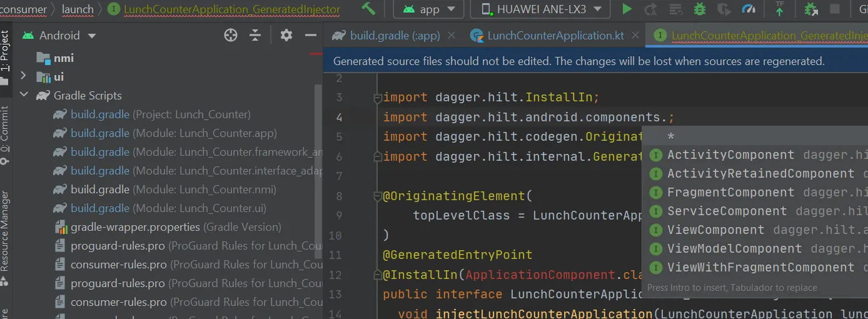Choose ViewModelComponent from the completion list

(755, 249)
